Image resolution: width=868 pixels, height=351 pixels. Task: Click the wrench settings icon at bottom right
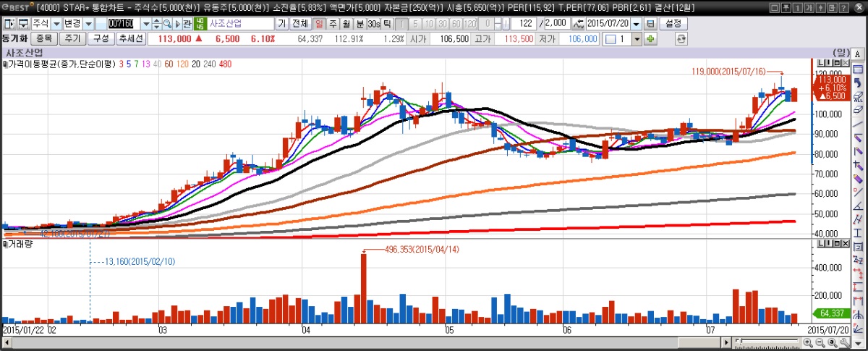pos(844,342)
